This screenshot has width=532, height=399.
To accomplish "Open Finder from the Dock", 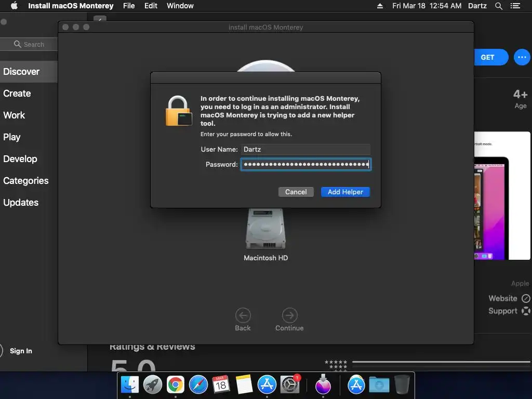I will (130, 385).
